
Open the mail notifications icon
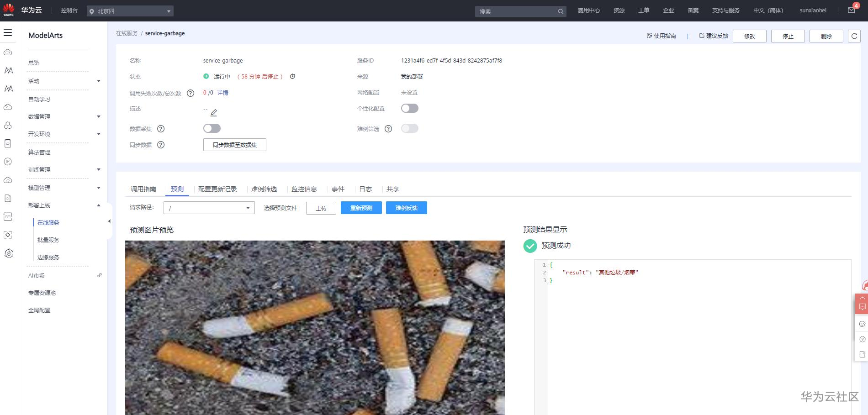pos(852,10)
